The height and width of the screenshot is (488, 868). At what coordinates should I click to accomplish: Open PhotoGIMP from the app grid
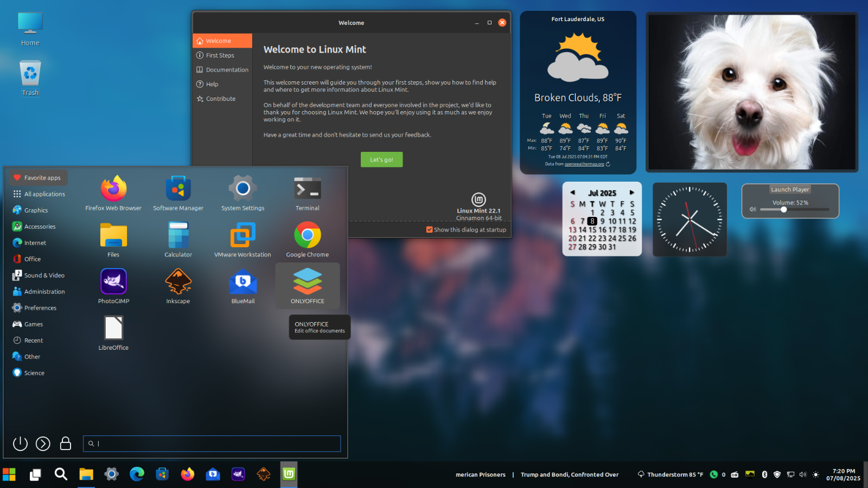(113, 282)
